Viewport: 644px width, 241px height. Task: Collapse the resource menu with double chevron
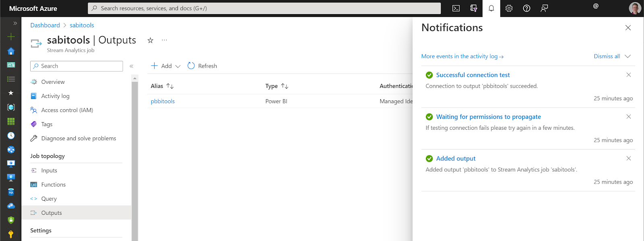pos(132,66)
